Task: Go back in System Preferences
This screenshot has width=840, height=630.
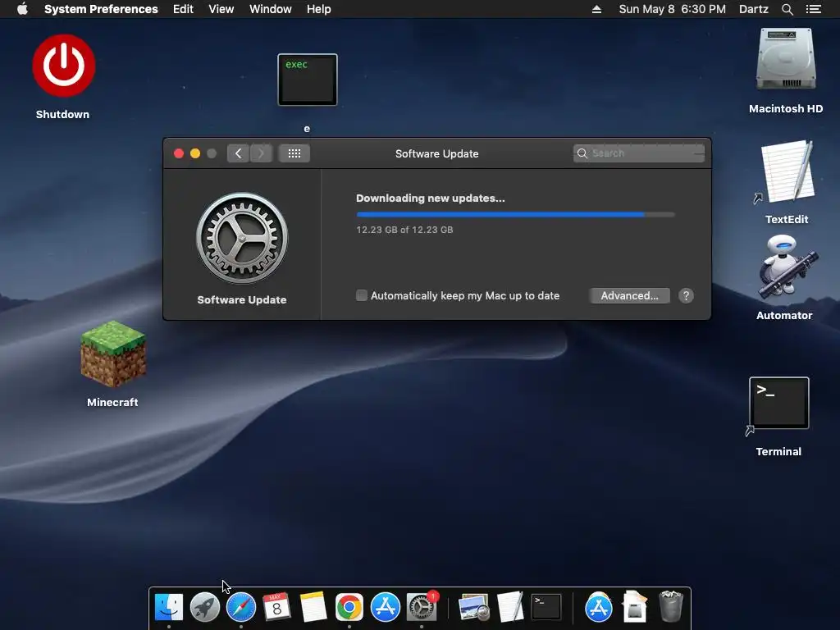Action: click(x=238, y=153)
